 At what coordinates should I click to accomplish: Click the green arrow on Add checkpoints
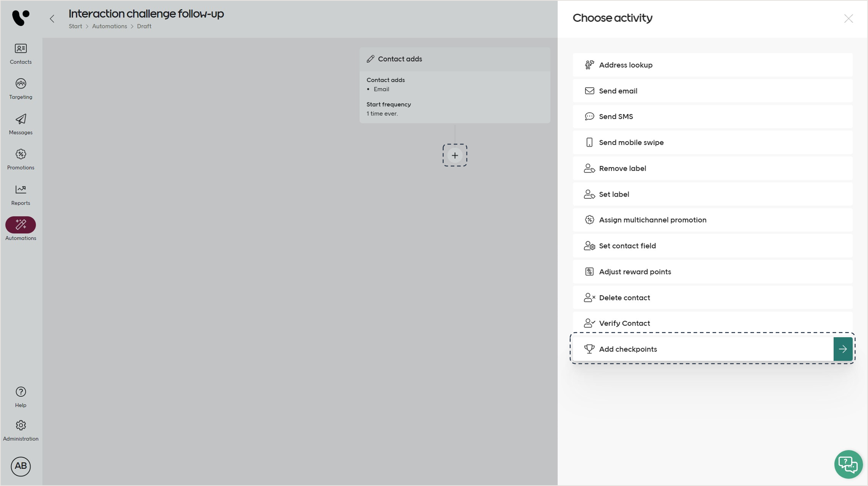[843, 349]
